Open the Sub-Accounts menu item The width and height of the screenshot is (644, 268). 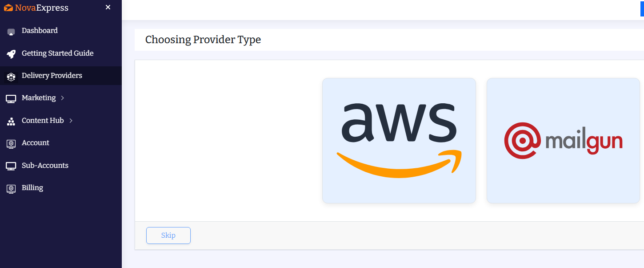tap(45, 166)
